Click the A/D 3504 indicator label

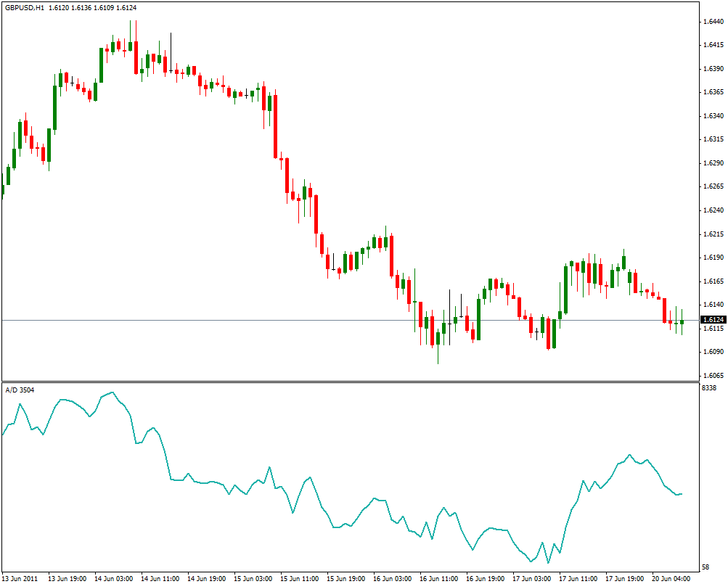[x=20, y=390]
